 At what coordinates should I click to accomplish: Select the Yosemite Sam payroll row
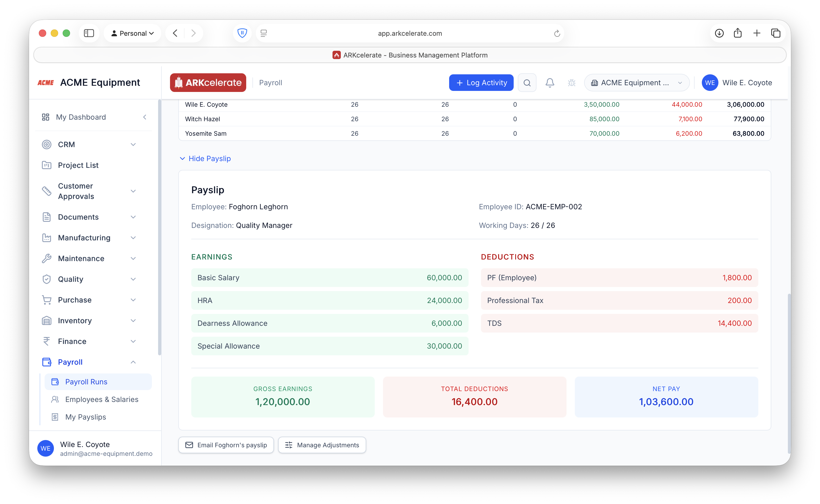475,133
